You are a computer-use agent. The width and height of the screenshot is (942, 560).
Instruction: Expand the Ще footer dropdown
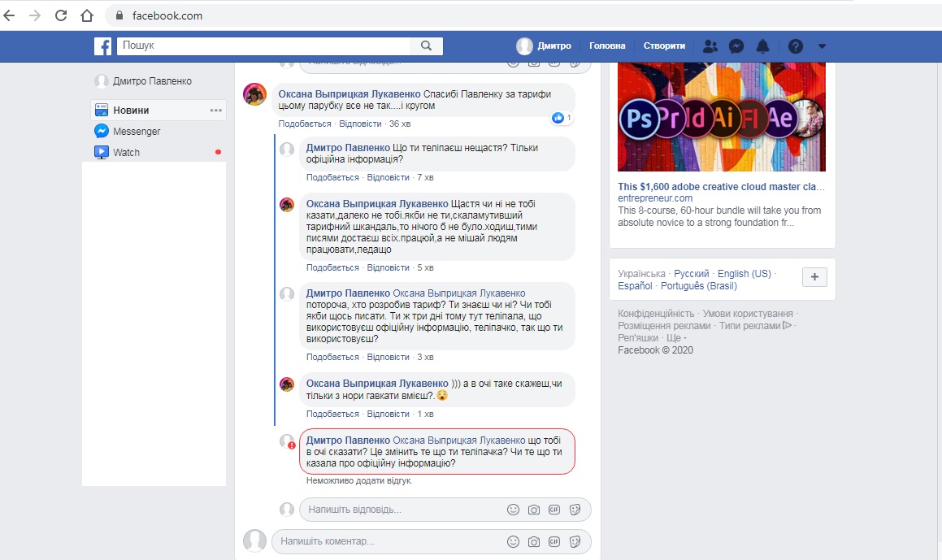pyautogui.click(x=676, y=337)
